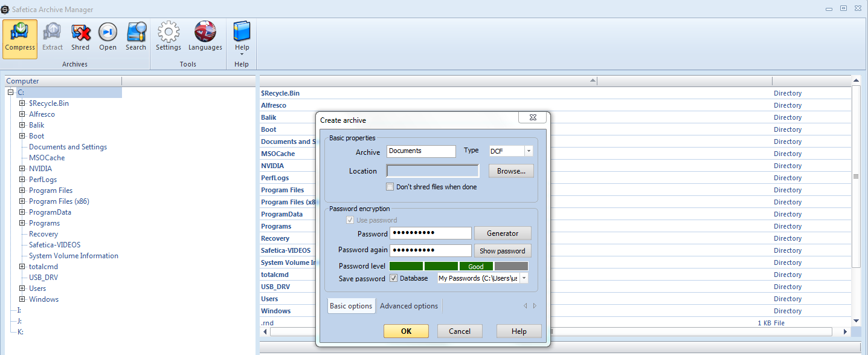Expand the Windows folder node
Screen dimensions: 868x355
pos(22,299)
